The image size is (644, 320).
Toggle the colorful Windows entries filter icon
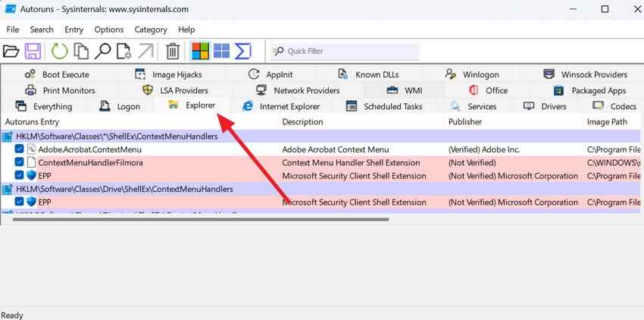coord(201,51)
